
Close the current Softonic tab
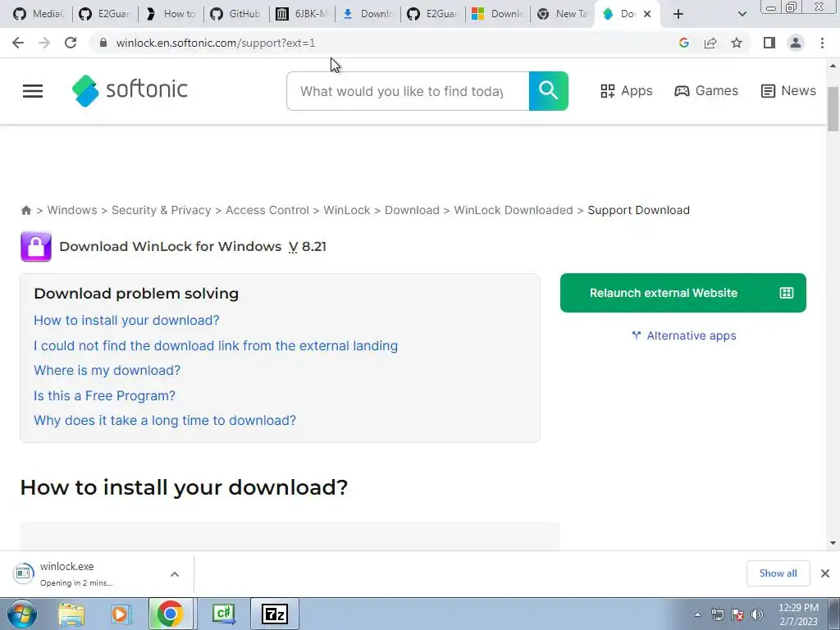[647, 14]
